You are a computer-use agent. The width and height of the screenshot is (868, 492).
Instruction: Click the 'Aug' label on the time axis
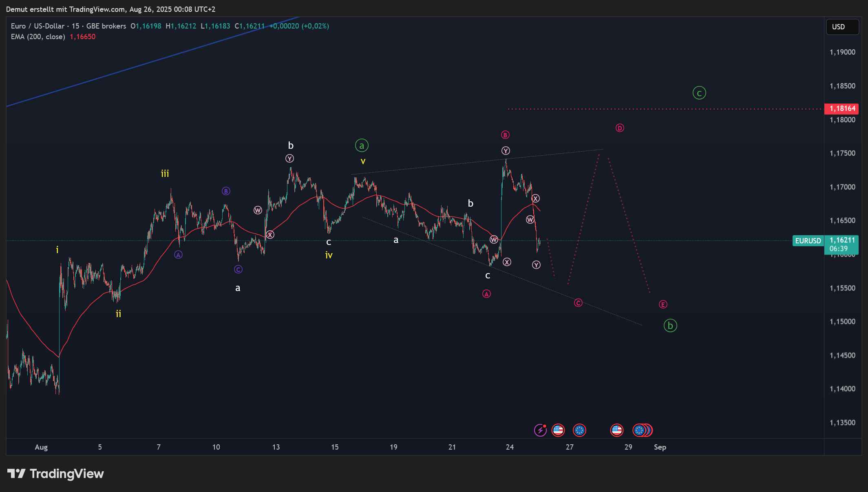pos(41,447)
